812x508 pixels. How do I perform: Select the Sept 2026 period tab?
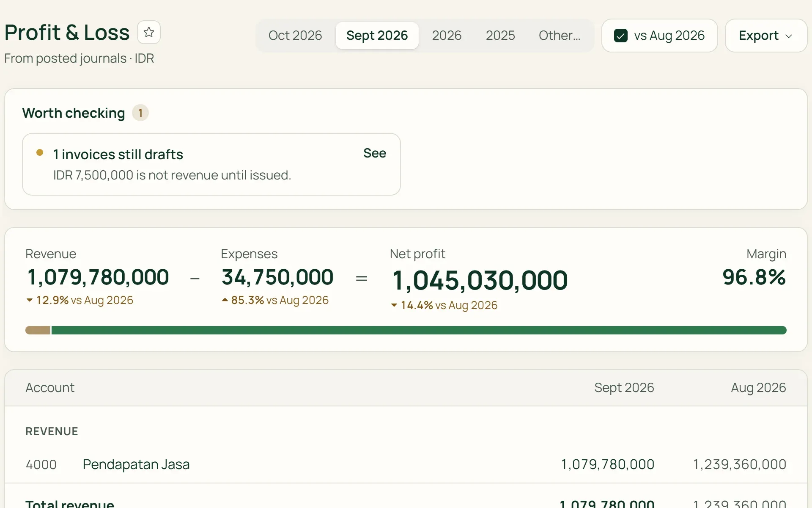coord(377,36)
